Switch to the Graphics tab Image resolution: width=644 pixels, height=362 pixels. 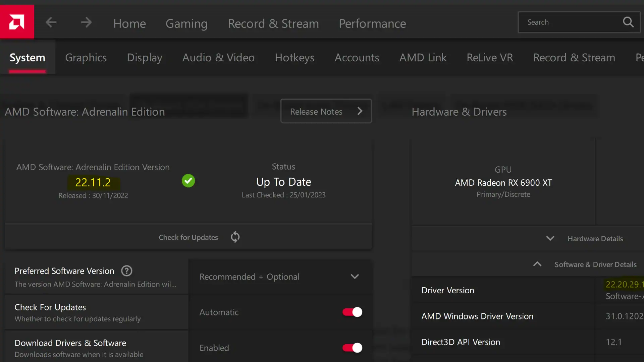point(86,57)
